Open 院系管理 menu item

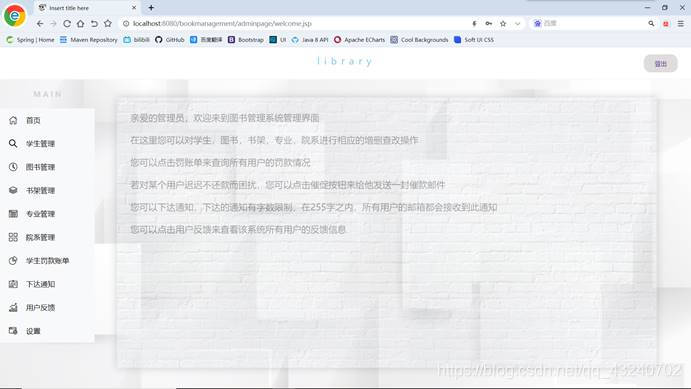coord(47,237)
